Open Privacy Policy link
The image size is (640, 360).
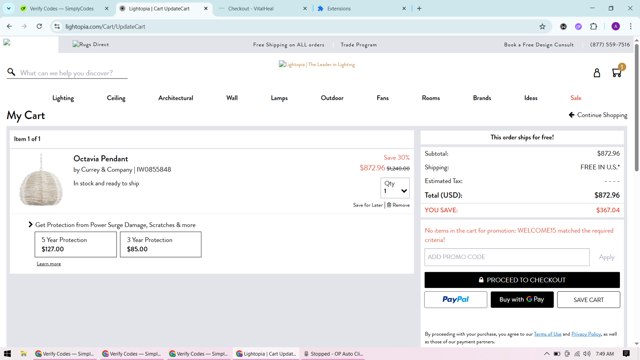tap(586, 334)
